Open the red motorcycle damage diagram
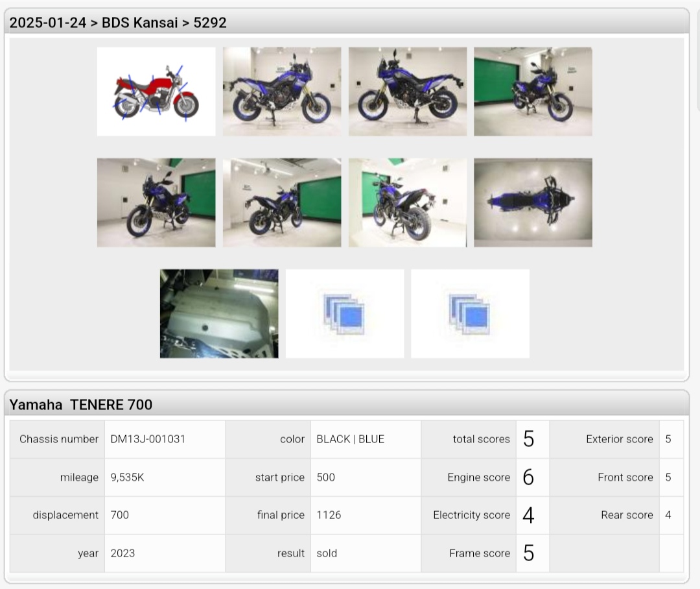The image size is (700, 589). [156, 91]
